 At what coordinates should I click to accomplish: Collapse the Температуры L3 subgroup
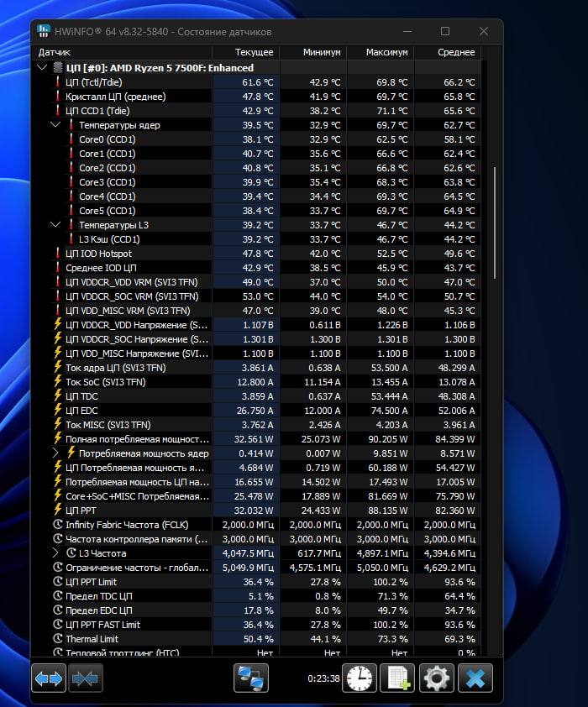[56, 225]
